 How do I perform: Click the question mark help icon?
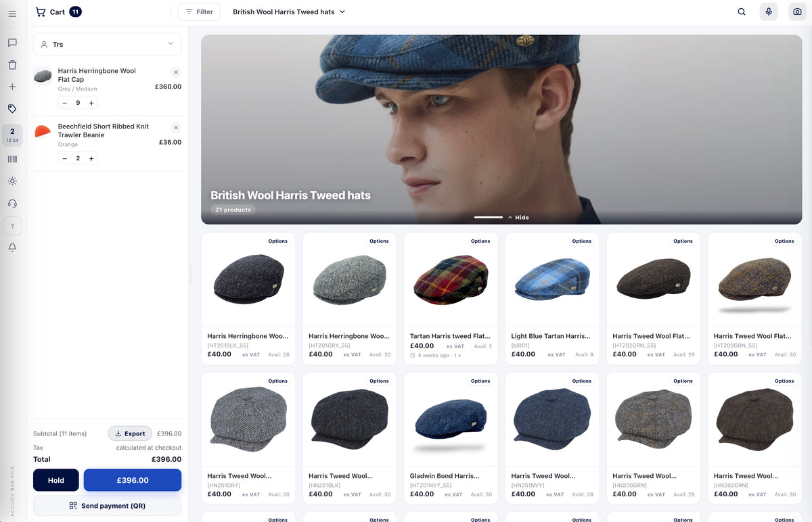12,226
